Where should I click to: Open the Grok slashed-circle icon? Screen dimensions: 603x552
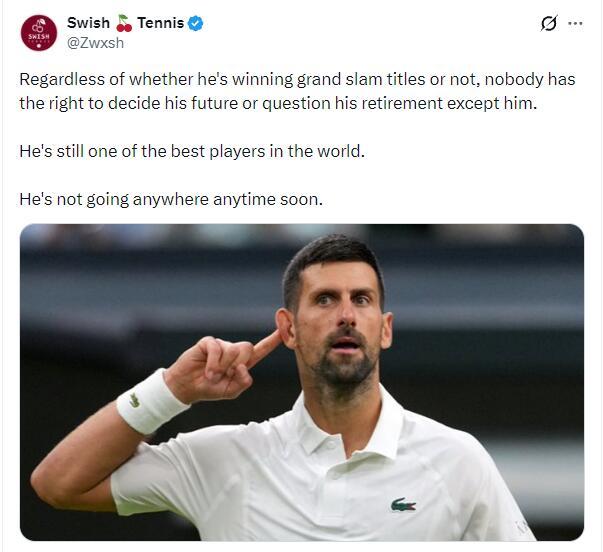point(549,23)
